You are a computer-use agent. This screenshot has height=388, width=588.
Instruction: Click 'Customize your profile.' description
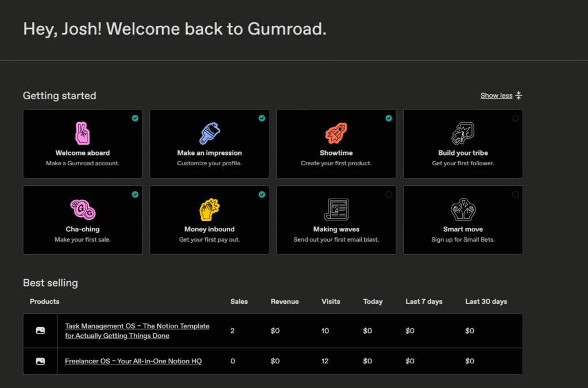pos(209,163)
